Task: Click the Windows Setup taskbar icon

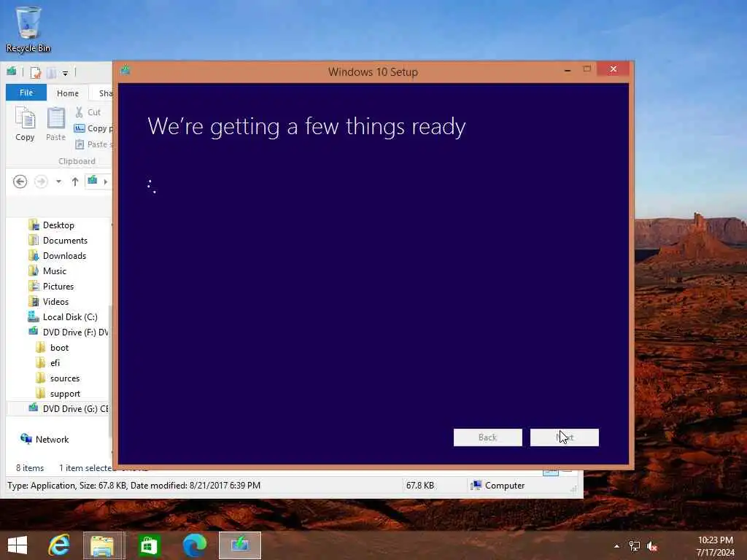Action: (239, 545)
